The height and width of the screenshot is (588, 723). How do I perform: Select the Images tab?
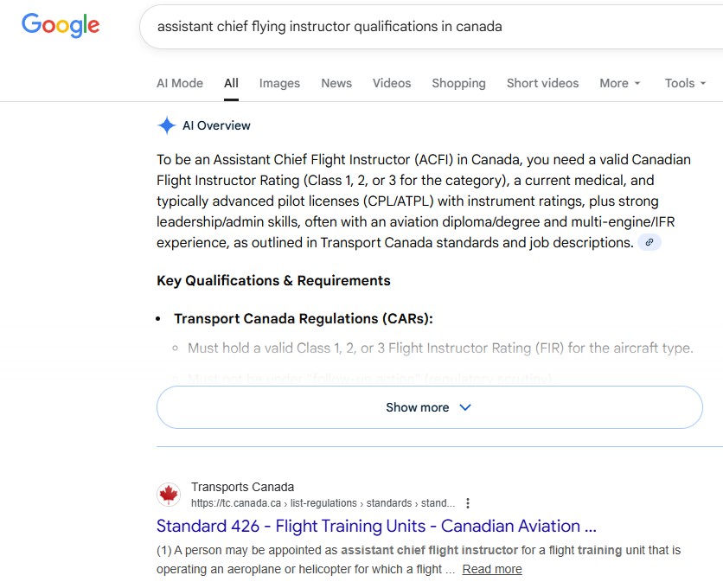(x=279, y=83)
